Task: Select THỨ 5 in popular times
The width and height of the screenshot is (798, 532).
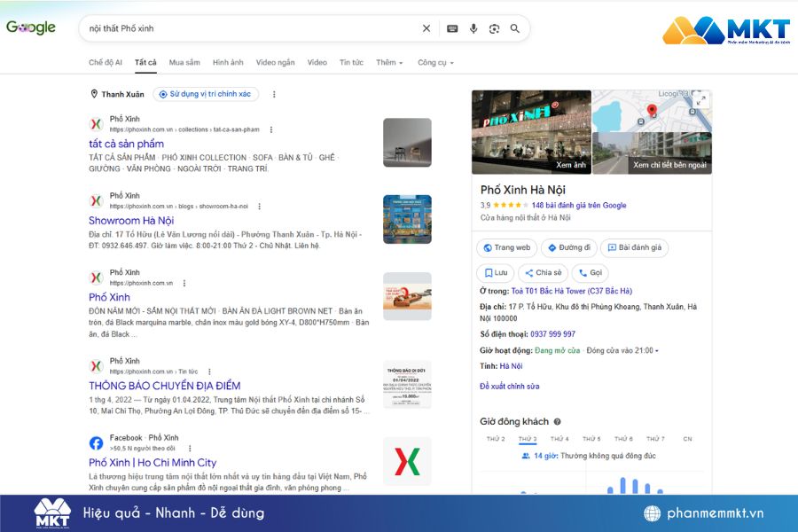Action: pos(591,439)
